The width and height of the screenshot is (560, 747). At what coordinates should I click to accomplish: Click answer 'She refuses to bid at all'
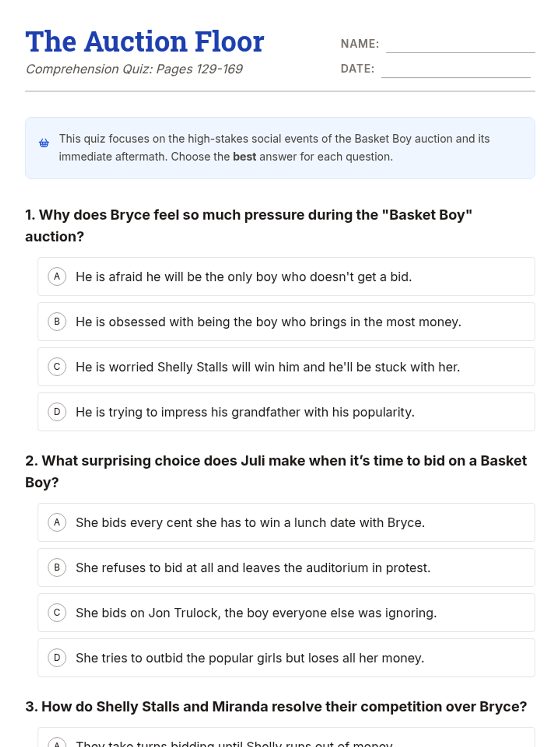pyautogui.click(x=286, y=568)
